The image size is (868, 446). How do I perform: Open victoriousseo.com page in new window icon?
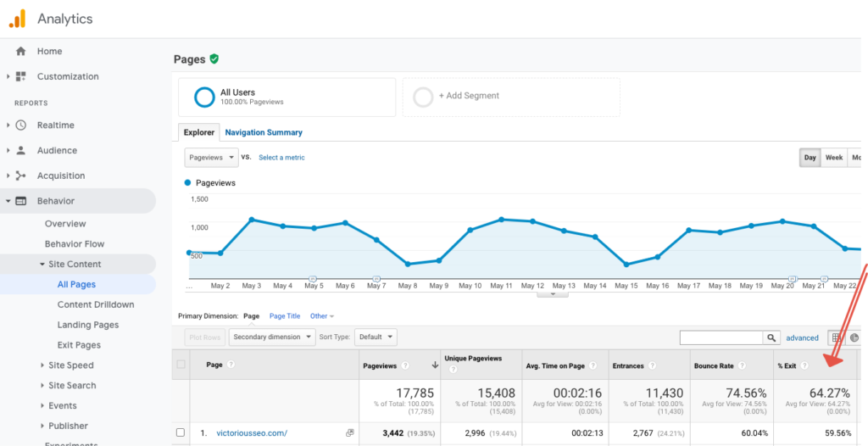[349, 433]
